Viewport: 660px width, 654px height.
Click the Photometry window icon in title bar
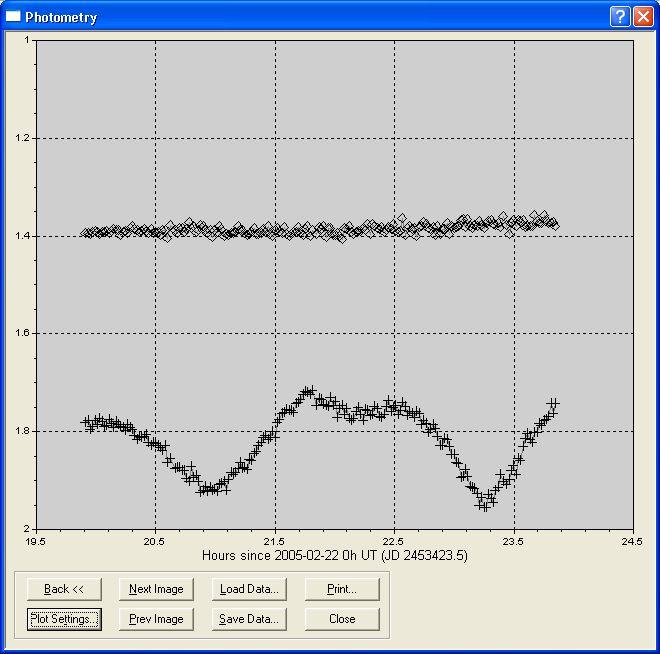coord(13,16)
